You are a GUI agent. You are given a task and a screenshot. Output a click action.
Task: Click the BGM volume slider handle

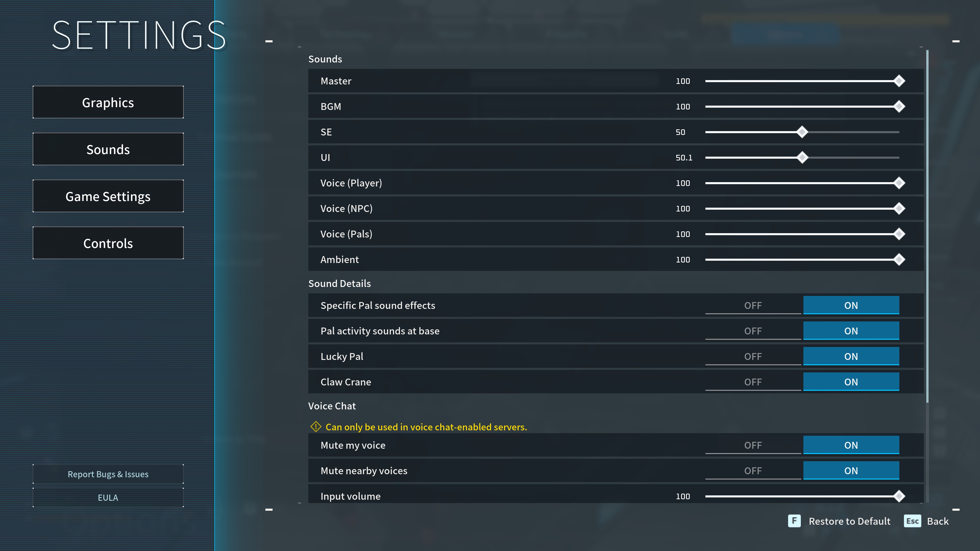coord(899,106)
